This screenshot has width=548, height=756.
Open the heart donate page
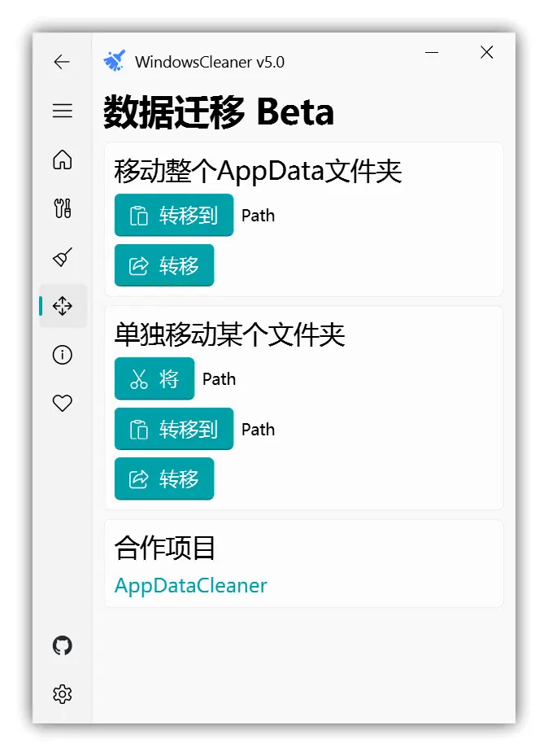62,403
